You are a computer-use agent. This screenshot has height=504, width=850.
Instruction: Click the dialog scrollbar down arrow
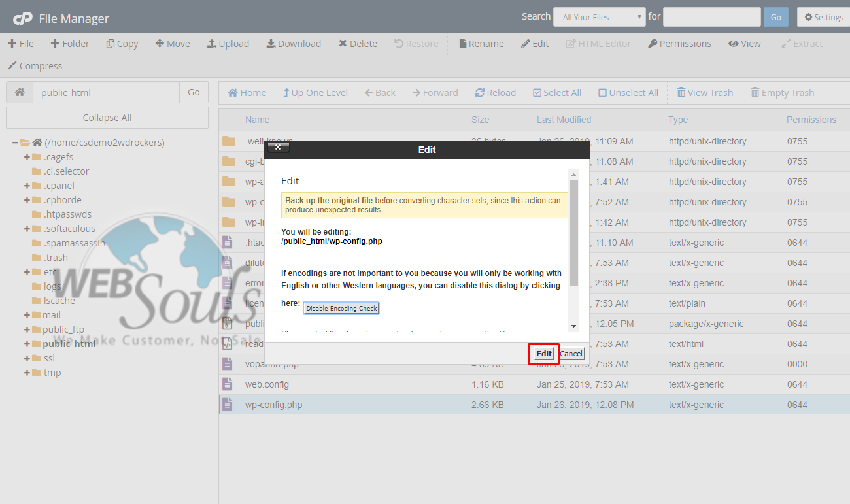(x=573, y=326)
